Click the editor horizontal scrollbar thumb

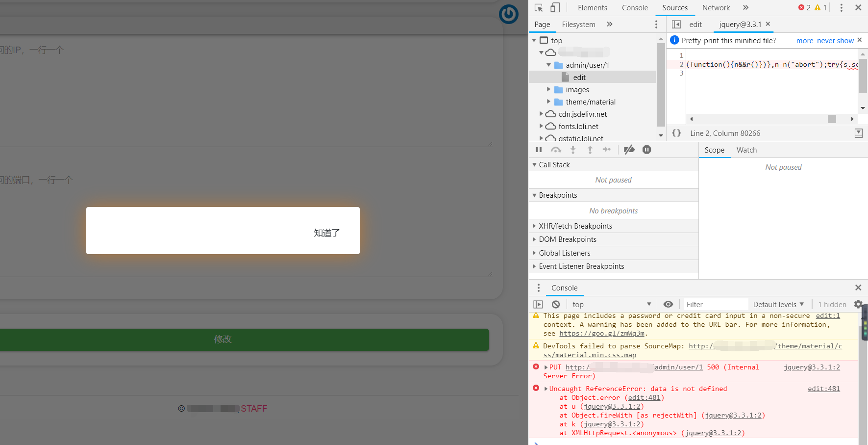tap(832, 119)
